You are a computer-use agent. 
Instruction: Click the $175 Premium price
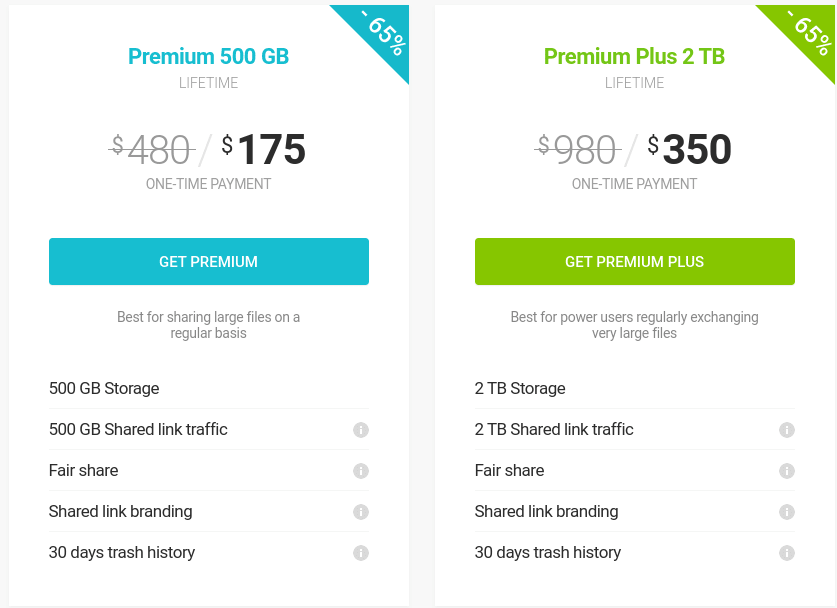(x=264, y=150)
